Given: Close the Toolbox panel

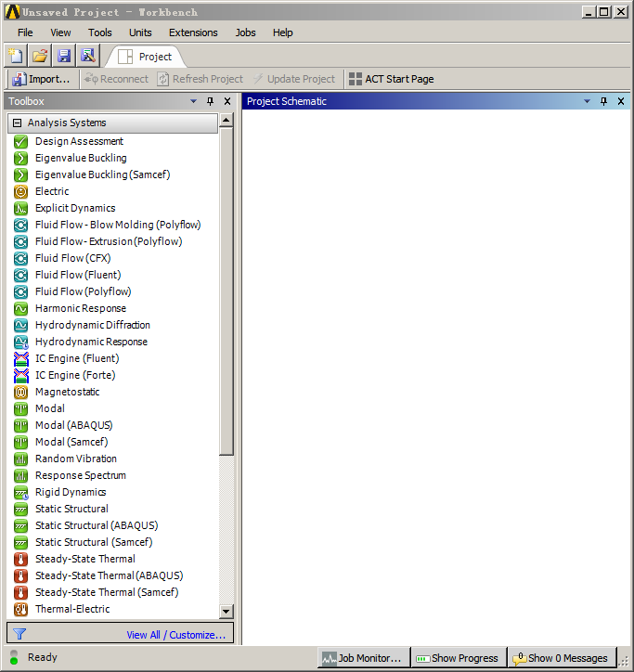Looking at the screenshot, I should coord(227,101).
